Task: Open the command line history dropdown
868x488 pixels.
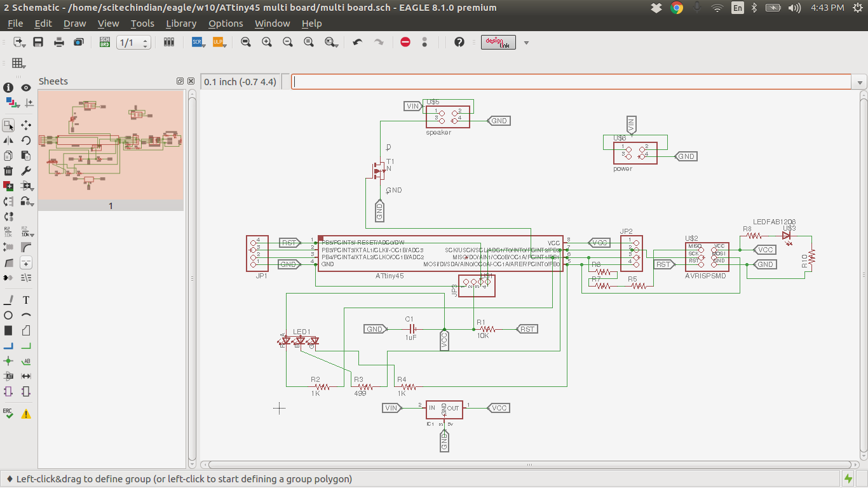Action: tap(860, 83)
